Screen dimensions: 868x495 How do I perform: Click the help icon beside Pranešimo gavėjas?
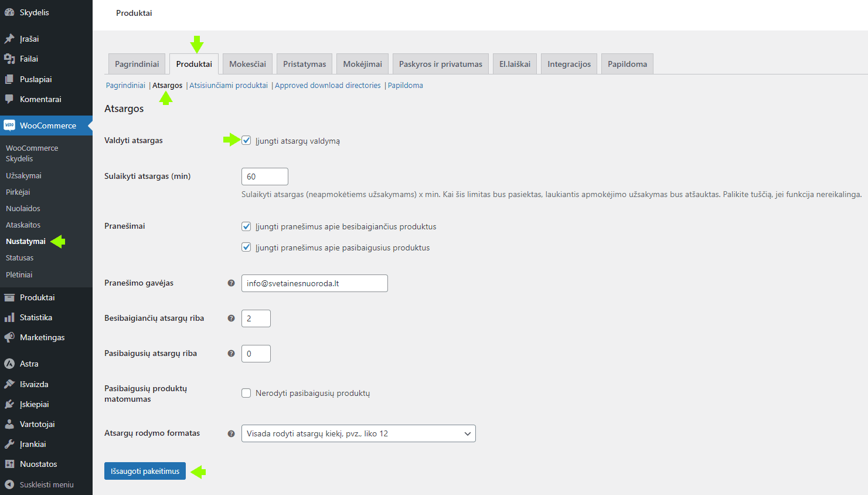tap(231, 283)
